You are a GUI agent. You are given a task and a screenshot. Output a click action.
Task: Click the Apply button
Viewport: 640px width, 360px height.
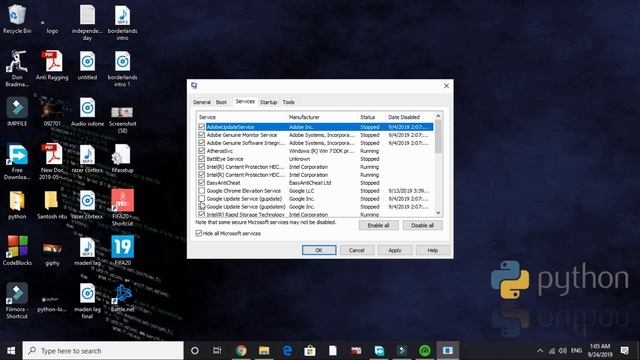coord(395,250)
